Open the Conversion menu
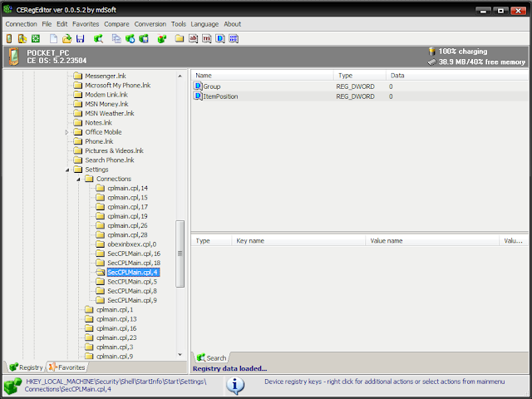The image size is (532, 399). 150,24
